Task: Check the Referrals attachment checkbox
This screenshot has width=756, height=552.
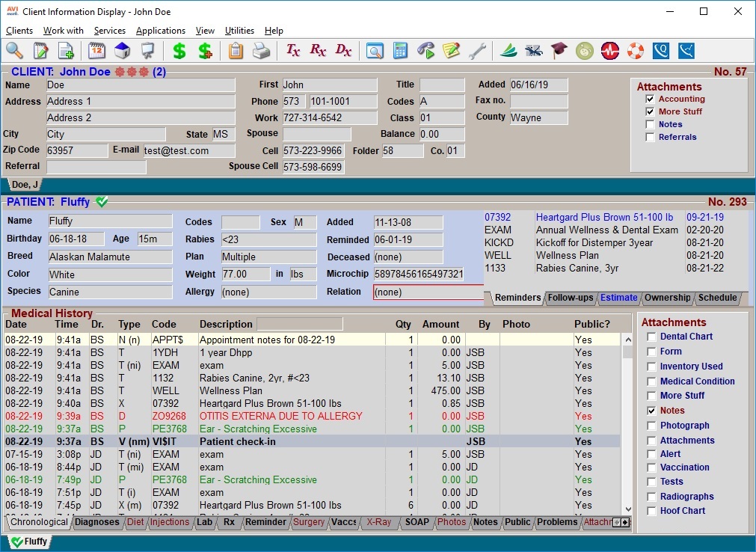Action: [649, 137]
